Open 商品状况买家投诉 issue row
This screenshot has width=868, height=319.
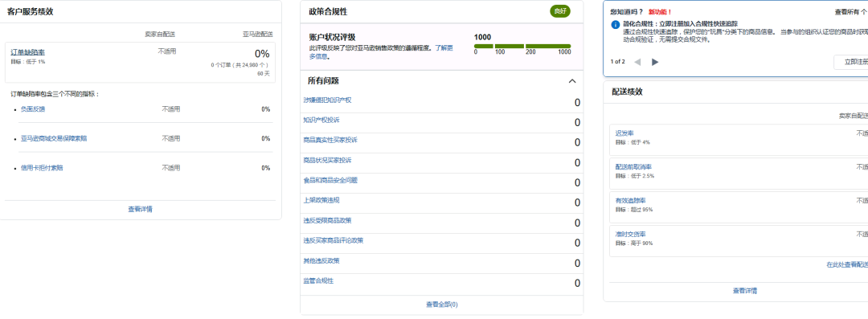coord(442,162)
